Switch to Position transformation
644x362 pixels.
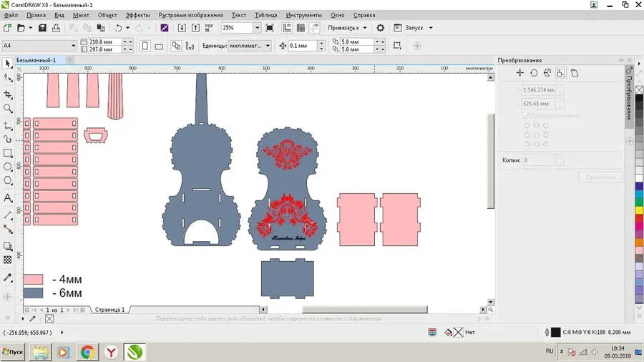coord(519,73)
